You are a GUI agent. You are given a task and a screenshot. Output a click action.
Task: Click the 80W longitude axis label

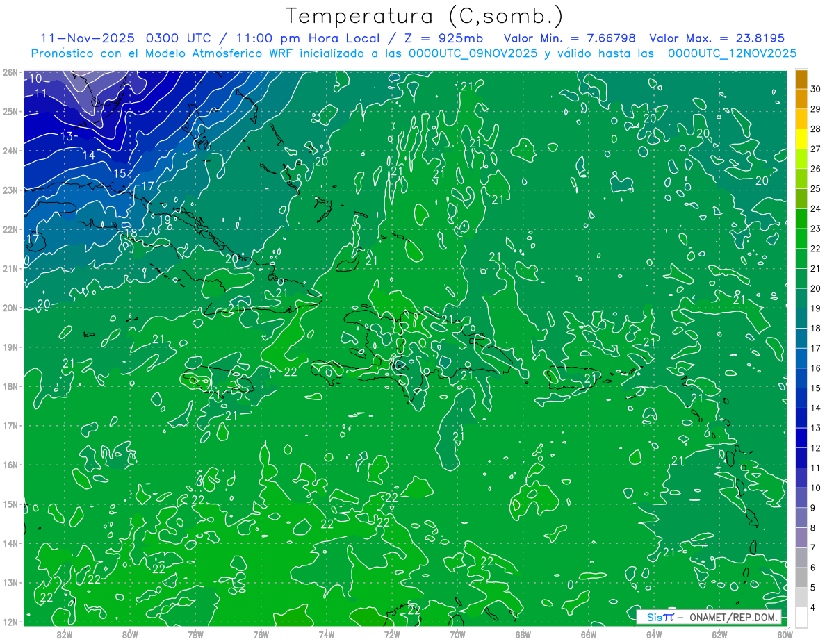pyautogui.click(x=130, y=634)
